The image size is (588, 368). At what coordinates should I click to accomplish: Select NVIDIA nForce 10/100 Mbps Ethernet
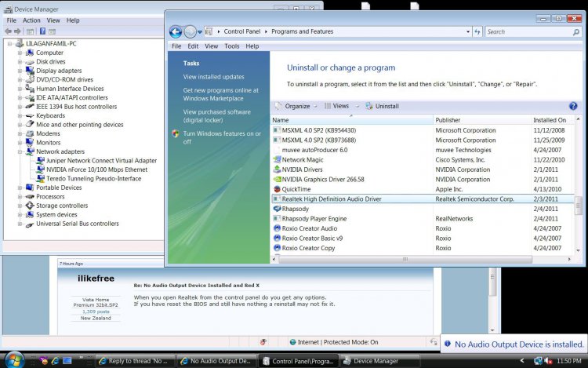(96, 169)
